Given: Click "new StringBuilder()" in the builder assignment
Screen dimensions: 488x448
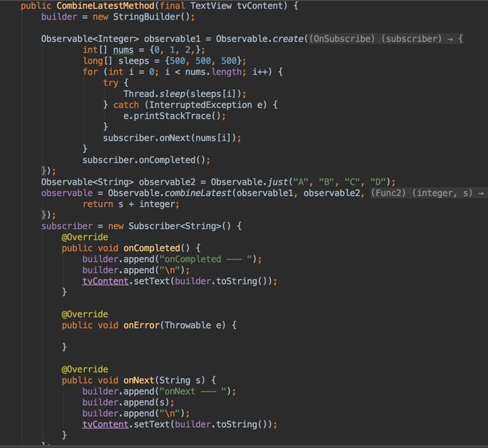Looking at the screenshot, I should tap(141, 17).
